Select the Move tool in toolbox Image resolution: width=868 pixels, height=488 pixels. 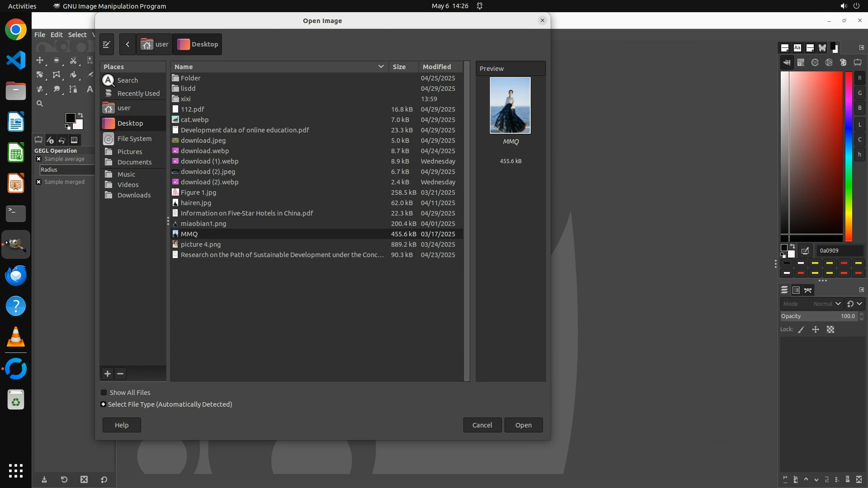pyautogui.click(x=40, y=60)
